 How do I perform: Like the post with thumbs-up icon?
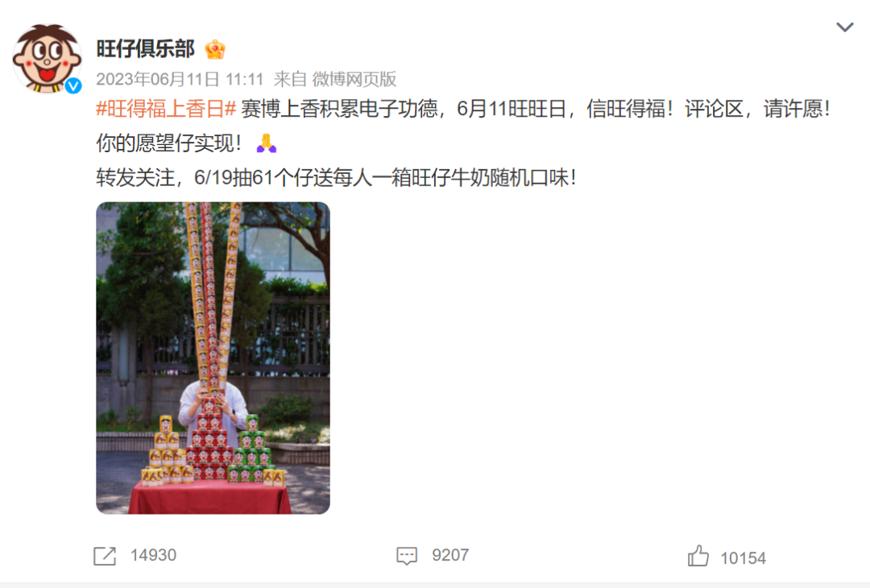click(698, 556)
